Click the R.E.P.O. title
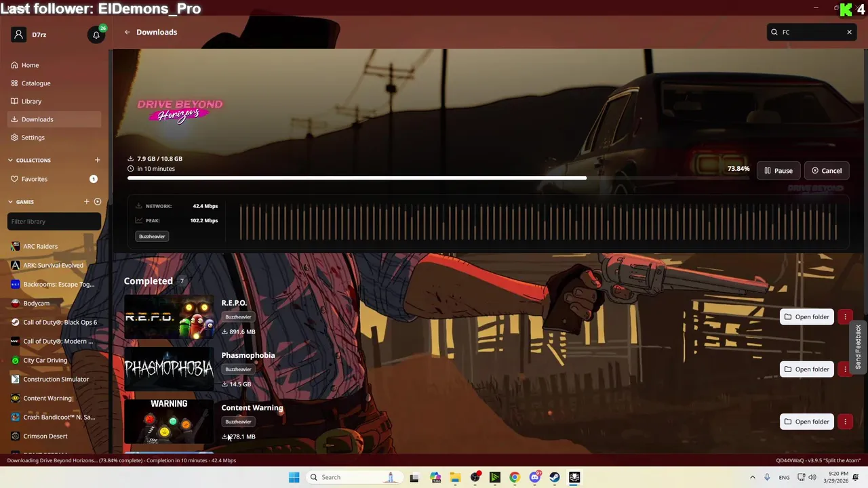Screen dimensions: 868x488 click(x=234, y=303)
